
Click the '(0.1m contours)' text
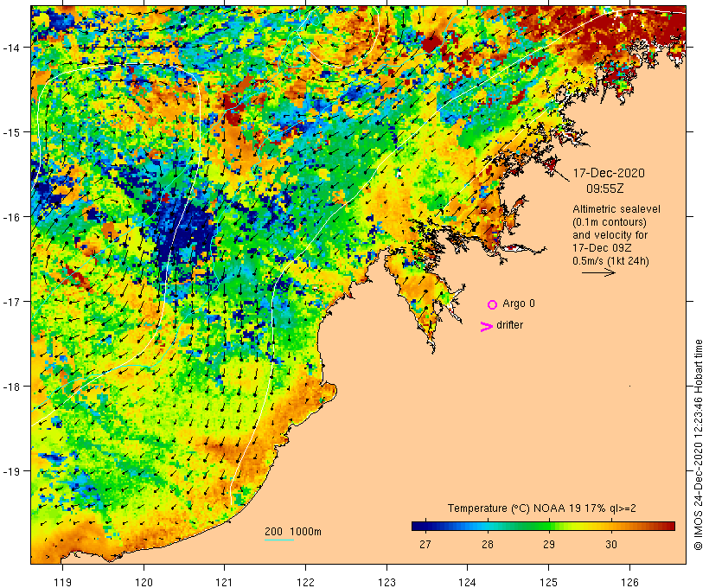[610, 222]
